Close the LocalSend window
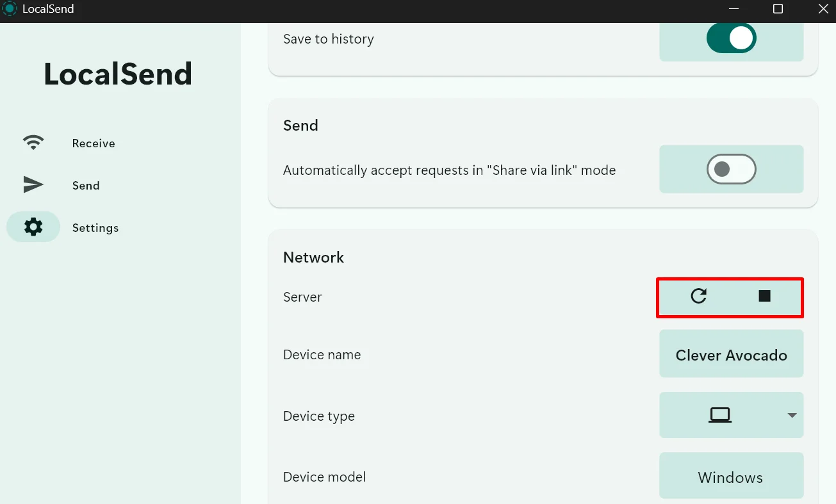 [x=824, y=9]
